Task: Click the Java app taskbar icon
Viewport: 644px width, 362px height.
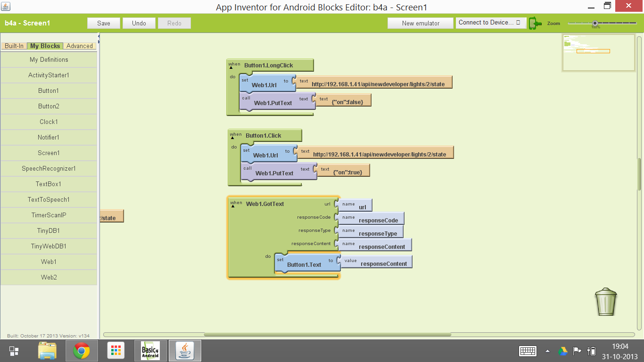Action: (185, 351)
